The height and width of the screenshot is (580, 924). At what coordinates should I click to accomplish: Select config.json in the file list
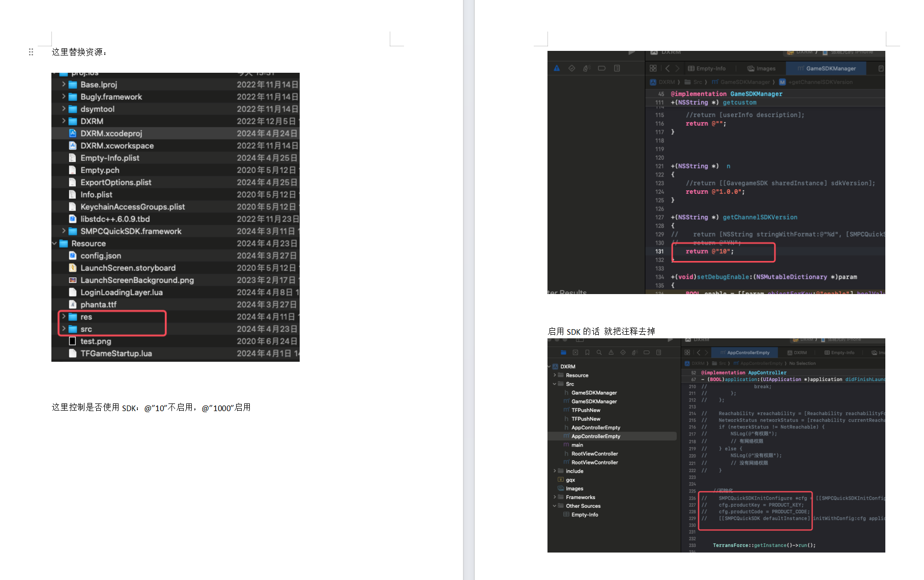click(x=100, y=256)
